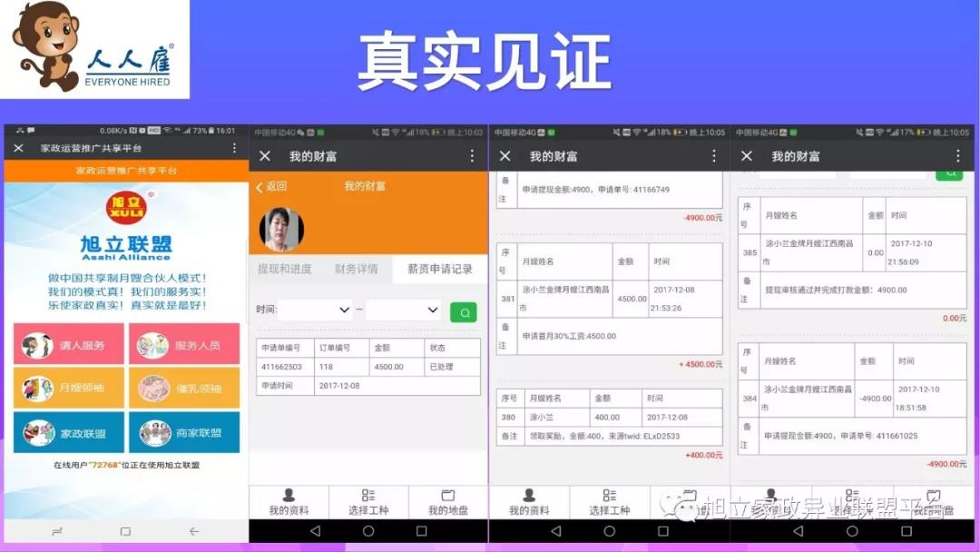Tap Android back triangle on the record 385 screen

(x=799, y=531)
